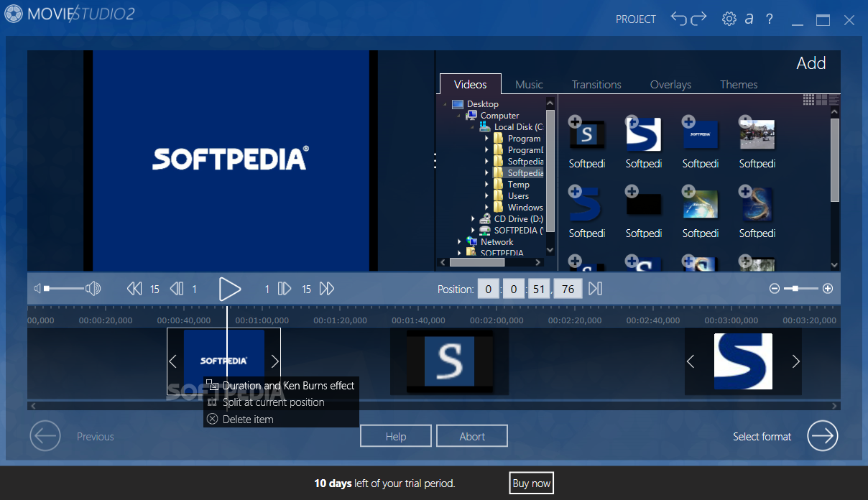Click the timeline horizontal scrollbar right arrow
Viewport: 868px width, 500px height.
point(834,406)
